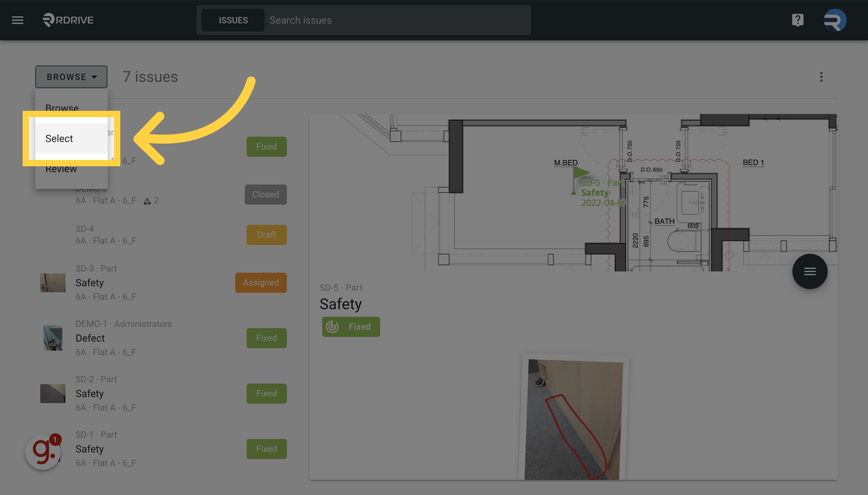Select the SD-1 · Part label
This screenshot has width=868, height=495.
(96, 435)
